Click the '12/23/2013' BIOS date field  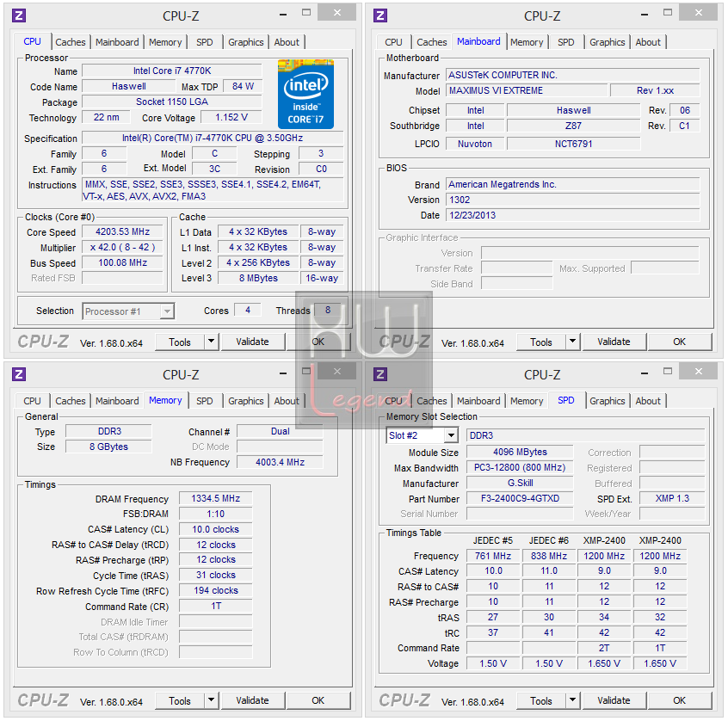tap(573, 215)
